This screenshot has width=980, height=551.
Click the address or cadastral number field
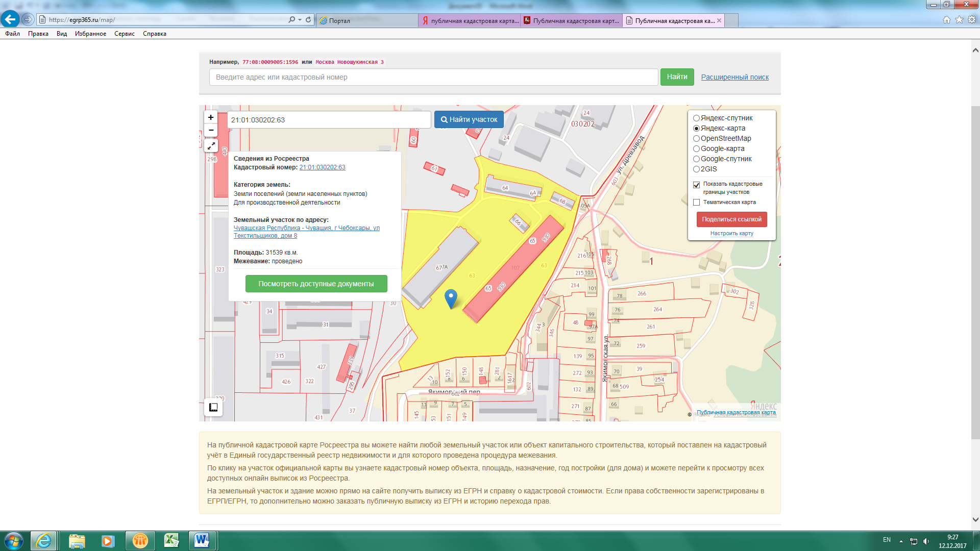(433, 77)
